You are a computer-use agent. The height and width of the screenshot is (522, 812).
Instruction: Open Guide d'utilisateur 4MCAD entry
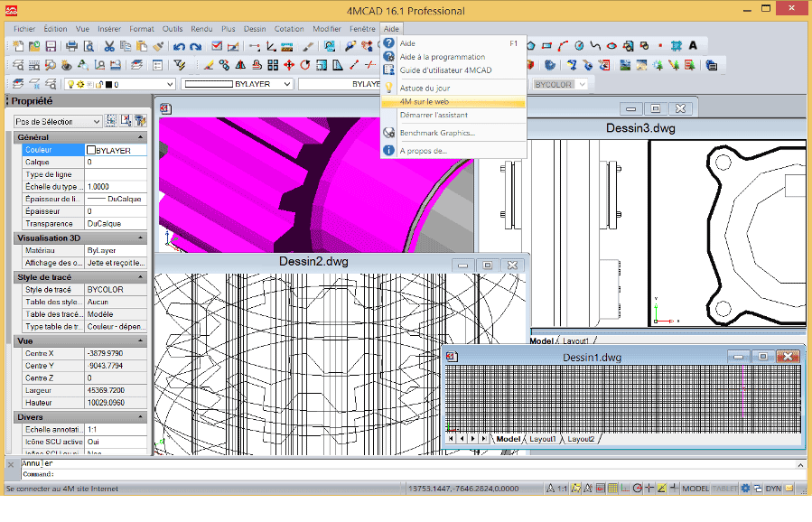click(453, 70)
